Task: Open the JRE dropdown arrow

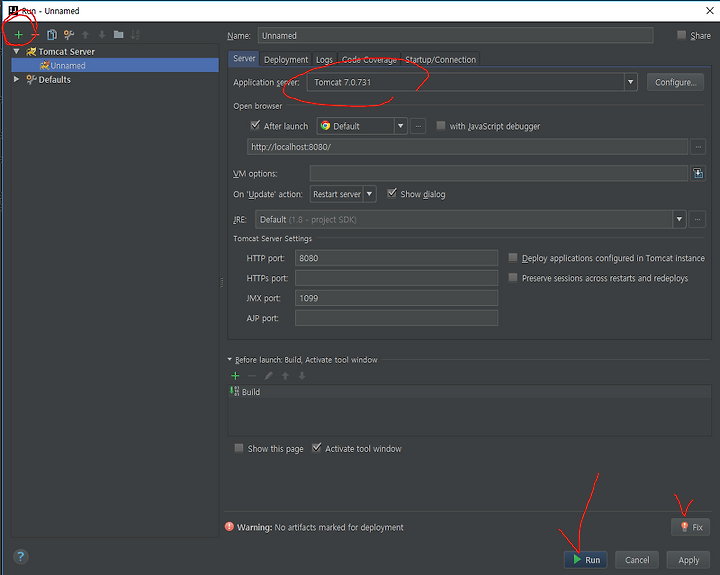Action: pos(679,220)
